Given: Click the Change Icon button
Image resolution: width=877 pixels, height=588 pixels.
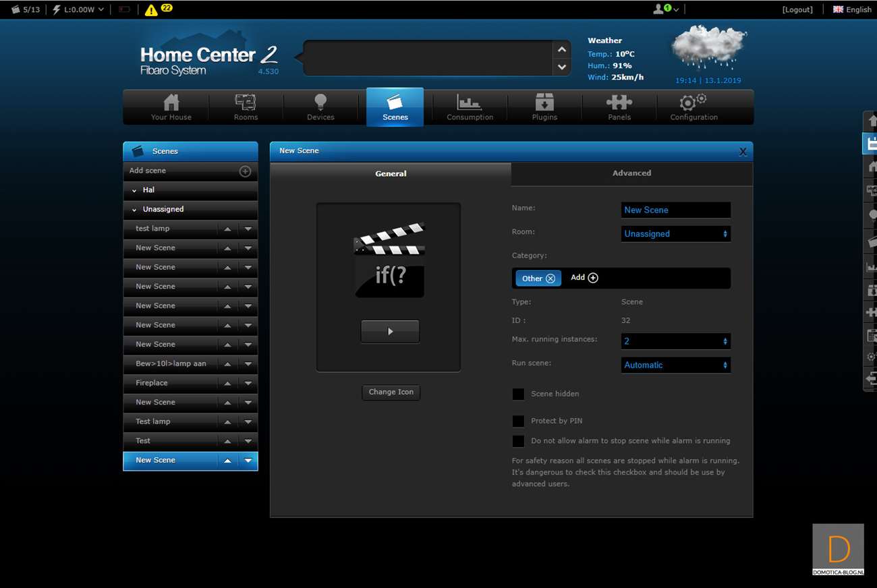Looking at the screenshot, I should pyautogui.click(x=391, y=392).
